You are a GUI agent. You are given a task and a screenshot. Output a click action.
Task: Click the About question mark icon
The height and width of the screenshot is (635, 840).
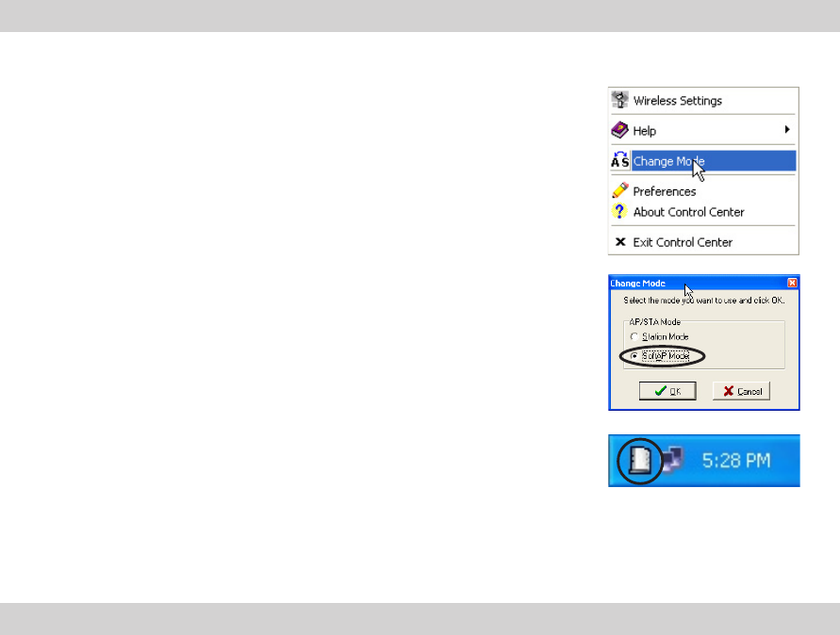619,211
